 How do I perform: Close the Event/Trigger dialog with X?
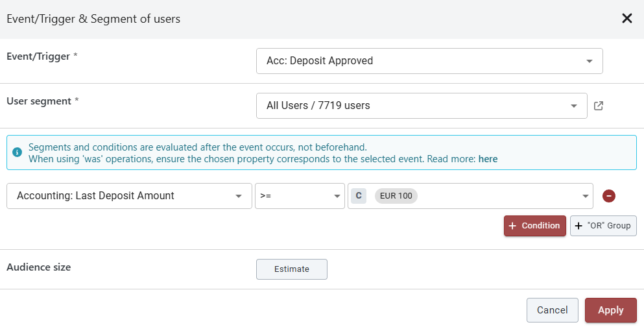point(626,18)
